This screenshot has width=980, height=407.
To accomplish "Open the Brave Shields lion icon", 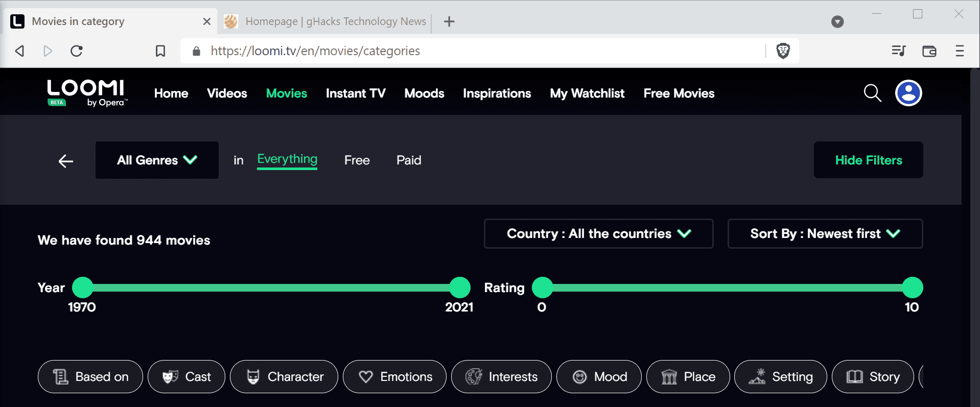I will [x=783, y=51].
